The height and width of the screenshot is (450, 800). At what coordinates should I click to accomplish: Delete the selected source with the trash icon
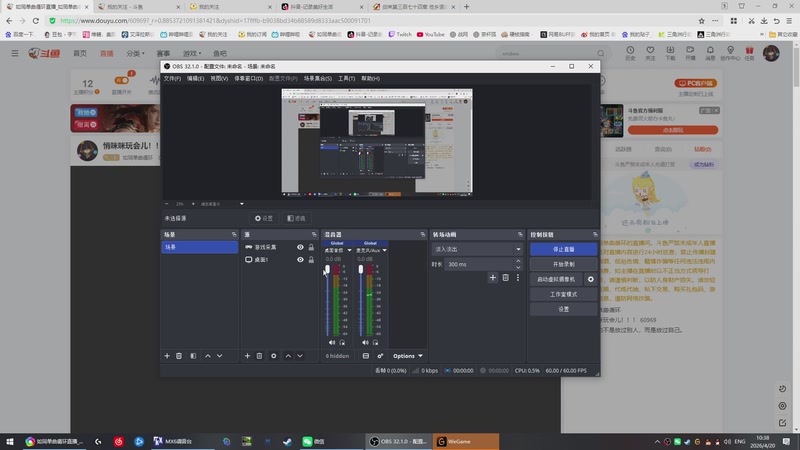pos(259,356)
